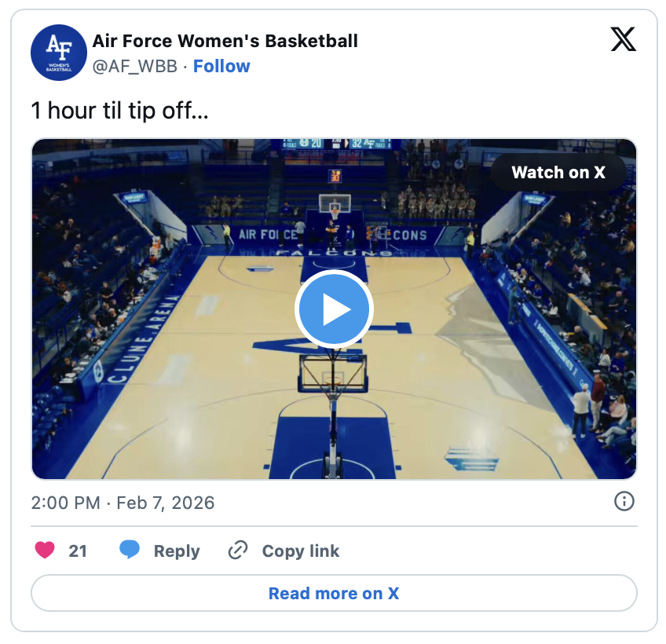Screen dimensions: 666x644
Task: Click the Watch on X button
Action: [558, 173]
